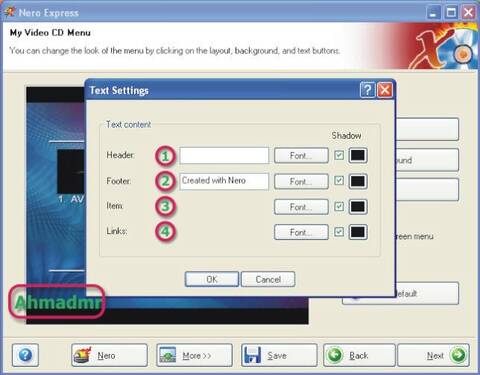The image size is (480, 375).
Task: Open Font settings for the Footer row
Action: coord(301,181)
